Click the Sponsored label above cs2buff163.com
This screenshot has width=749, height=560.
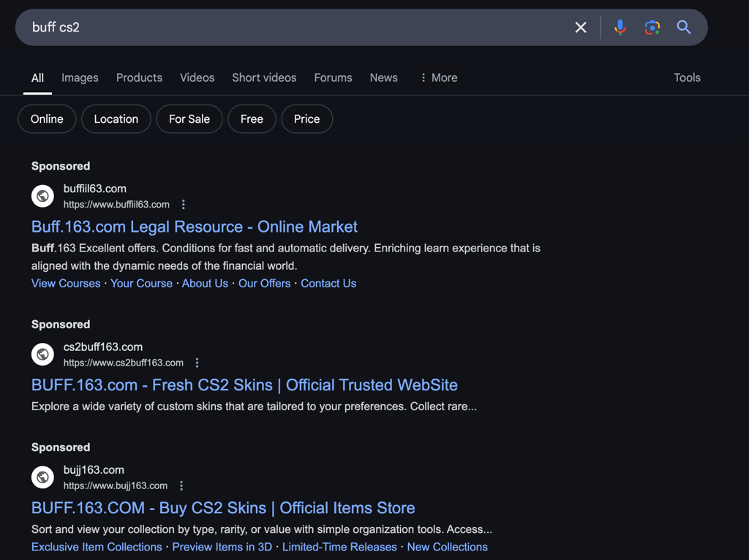click(x=61, y=325)
